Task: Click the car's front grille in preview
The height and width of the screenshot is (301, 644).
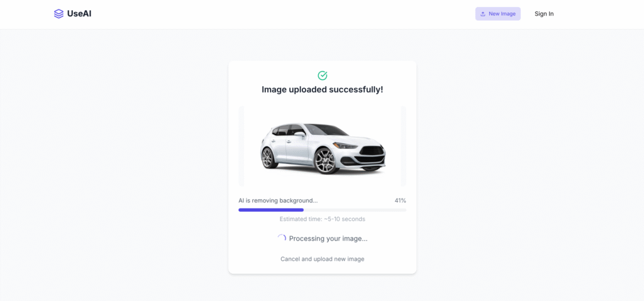Action: (x=372, y=151)
